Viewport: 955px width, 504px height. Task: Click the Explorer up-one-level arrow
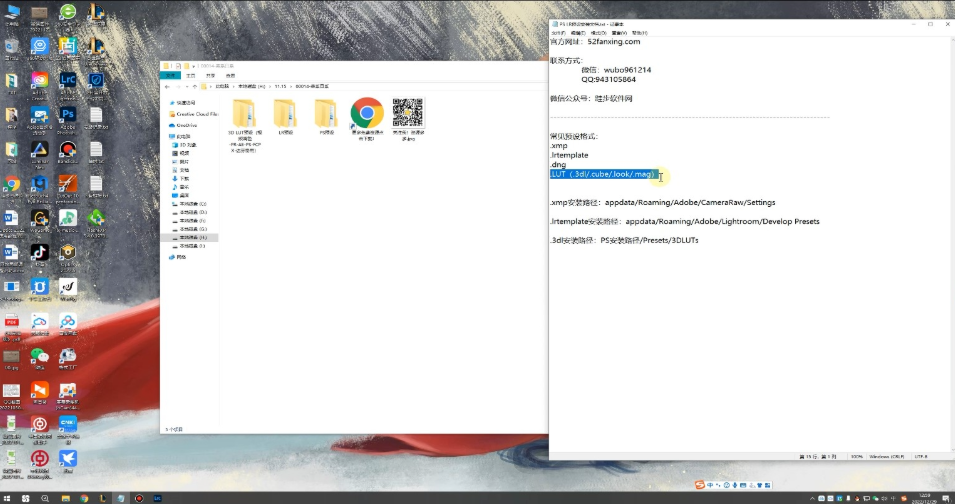[196, 86]
